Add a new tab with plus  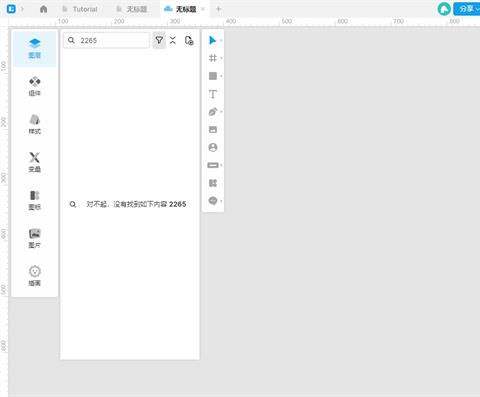(218, 9)
